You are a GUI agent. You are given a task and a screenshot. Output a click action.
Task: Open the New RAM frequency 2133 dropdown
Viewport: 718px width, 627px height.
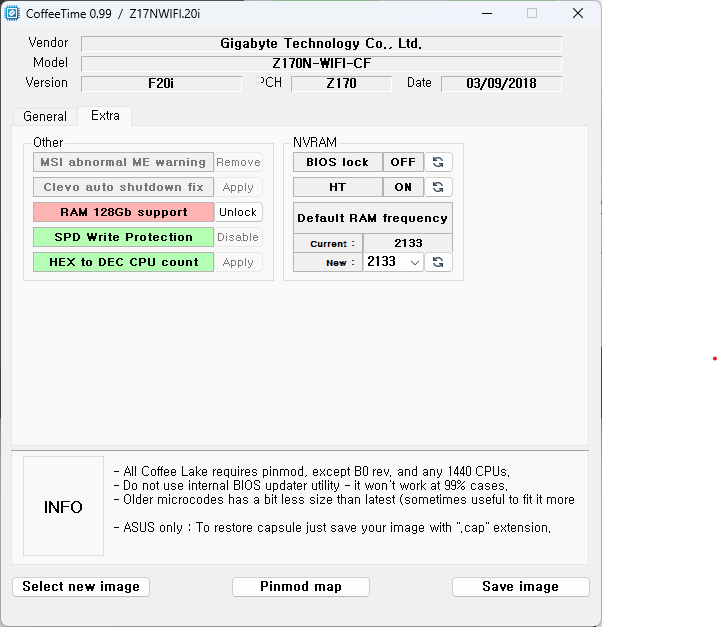393,262
